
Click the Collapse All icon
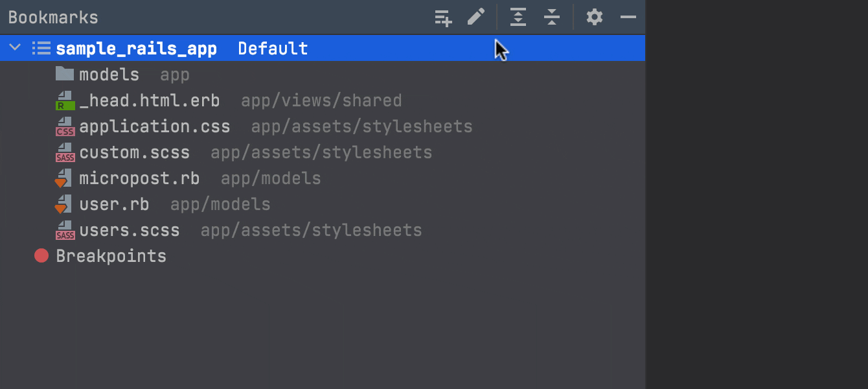[x=552, y=18]
